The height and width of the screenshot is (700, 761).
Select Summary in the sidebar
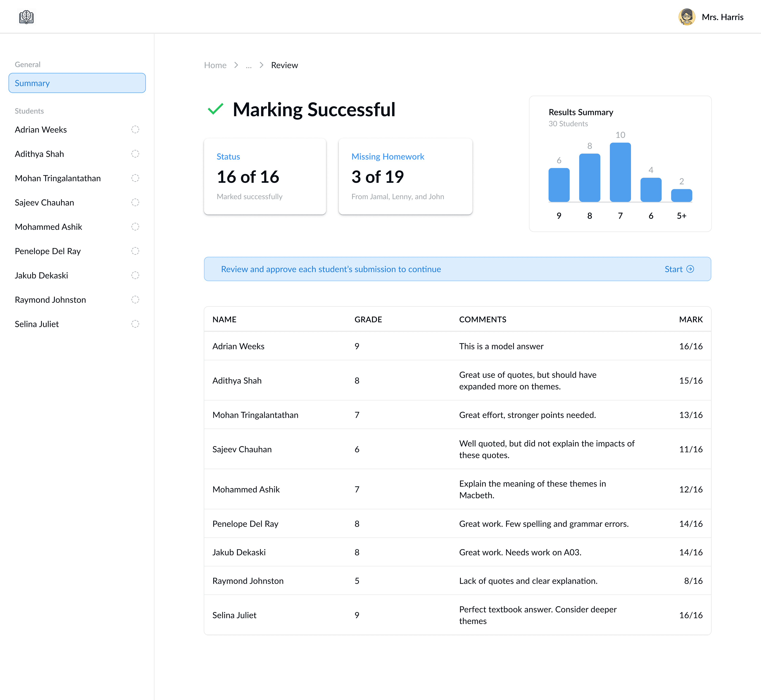pyautogui.click(x=77, y=83)
